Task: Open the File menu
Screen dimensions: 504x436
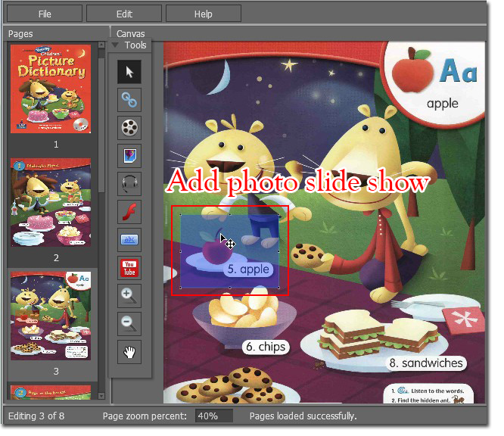Action: 45,14
